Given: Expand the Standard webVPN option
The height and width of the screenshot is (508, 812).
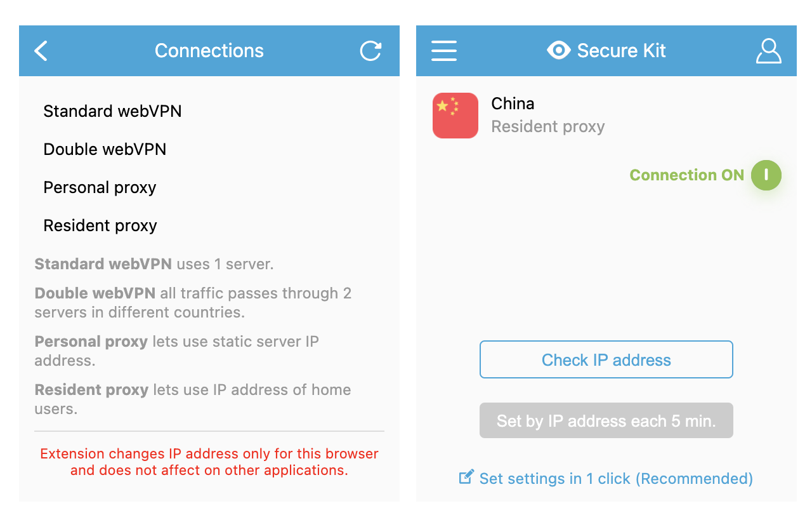Looking at the screenshot, I should [112, 111].
